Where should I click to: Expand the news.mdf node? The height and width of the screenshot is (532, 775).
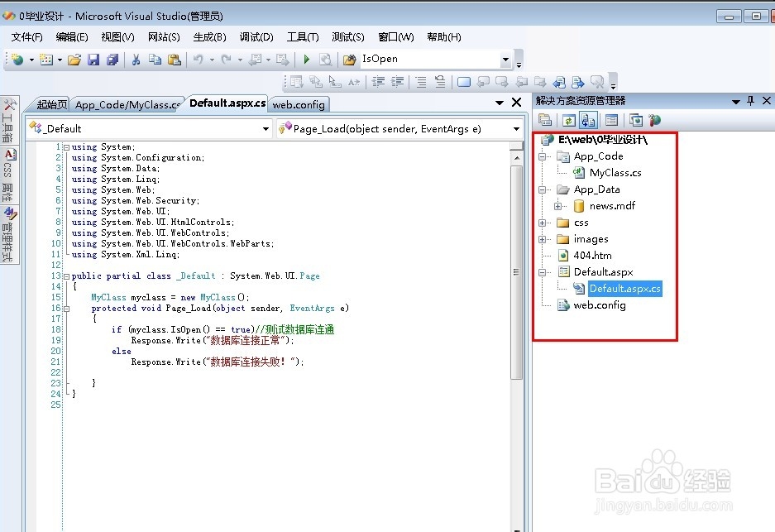point(558,206)
